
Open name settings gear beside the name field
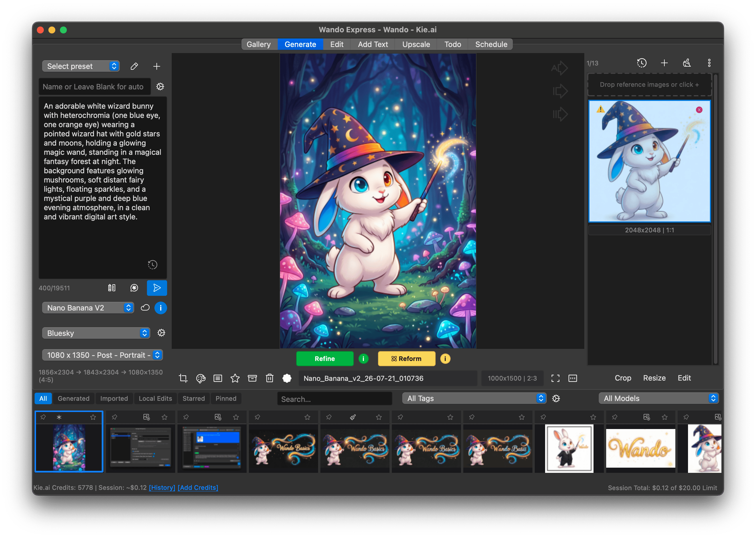(x=160, y=86)
